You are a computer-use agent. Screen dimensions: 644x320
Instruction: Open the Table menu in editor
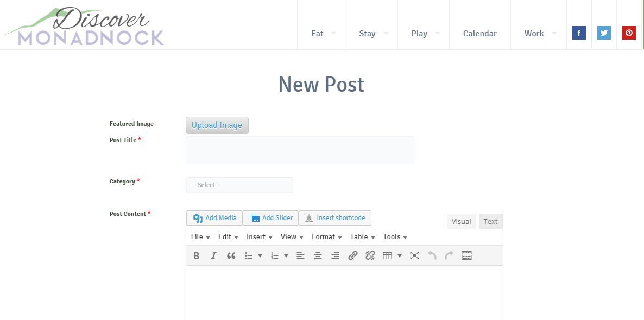pyautogui.click(x=362, y=236)
